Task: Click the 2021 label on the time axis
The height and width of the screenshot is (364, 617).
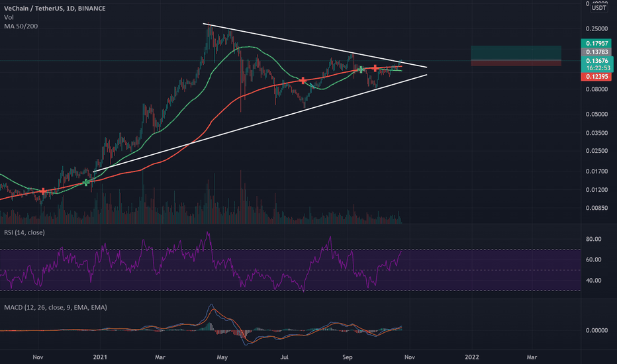Action: 100,357
